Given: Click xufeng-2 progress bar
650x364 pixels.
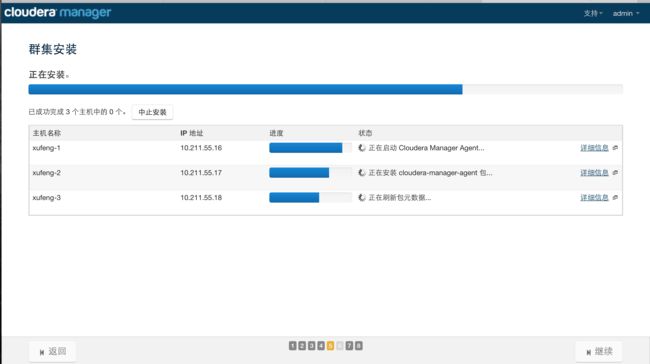Looking at the screenshot, I should [x=310, y=172].
